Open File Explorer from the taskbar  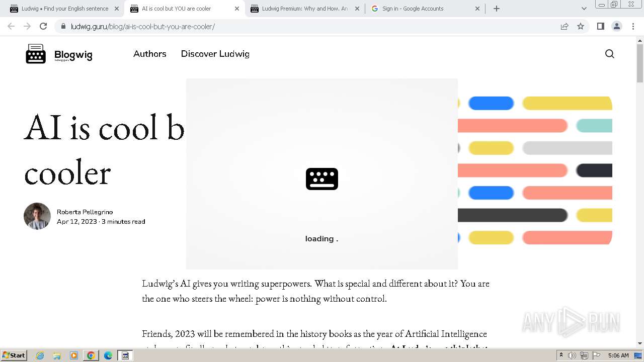tap(57, 355)
